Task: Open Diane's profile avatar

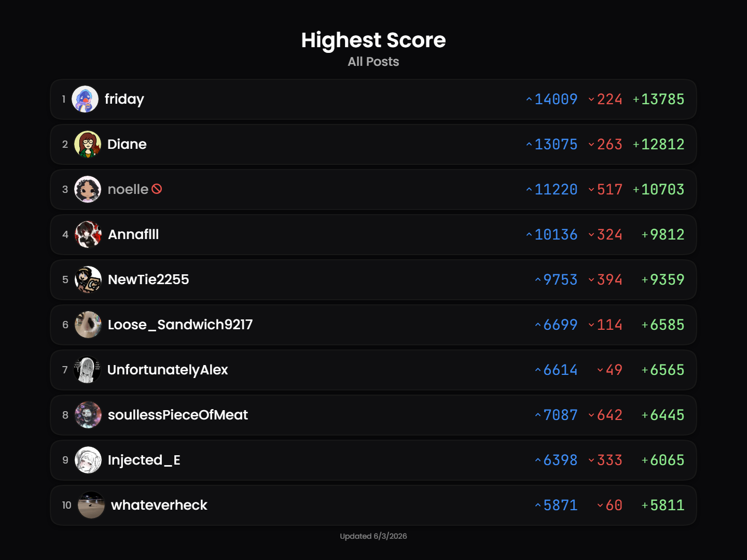Action: [x=88, y=144]
